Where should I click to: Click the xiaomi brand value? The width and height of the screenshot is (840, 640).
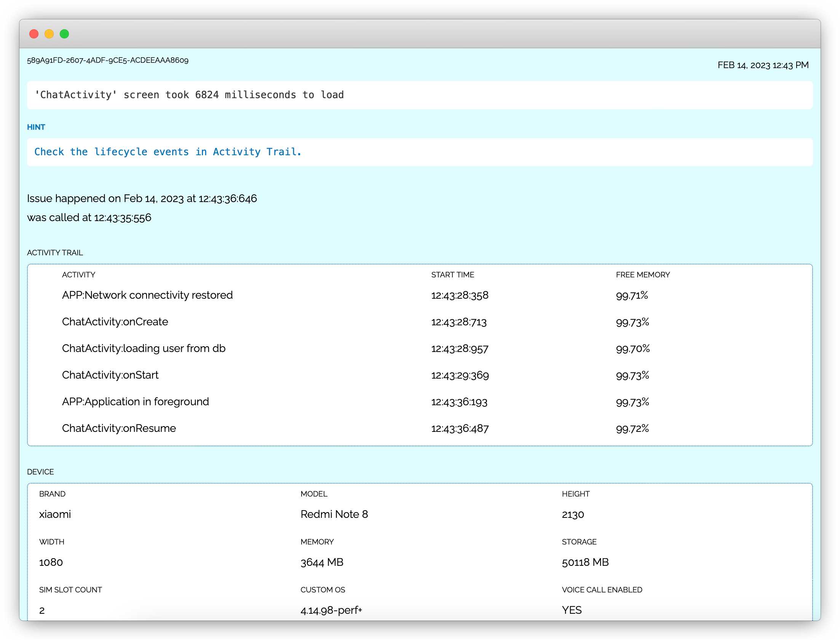[55, 514]
